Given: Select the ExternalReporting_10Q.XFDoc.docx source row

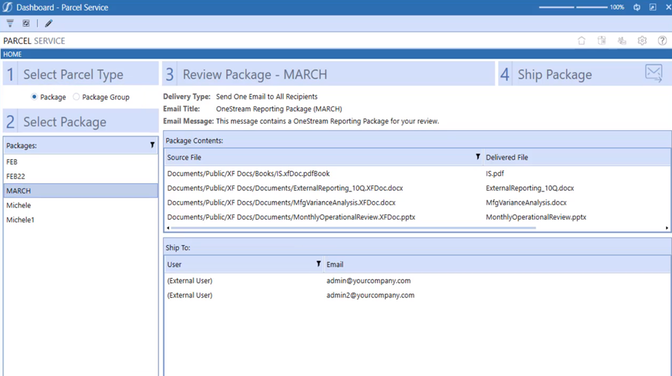Looking at the screenshot, I should tap(285, 188).
